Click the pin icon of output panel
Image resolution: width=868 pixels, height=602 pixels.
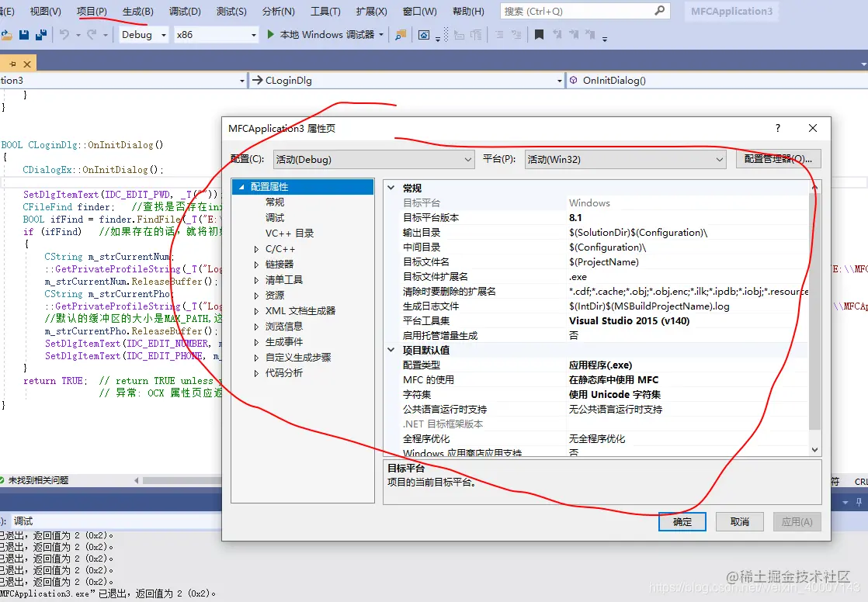(x=859, y=503)
